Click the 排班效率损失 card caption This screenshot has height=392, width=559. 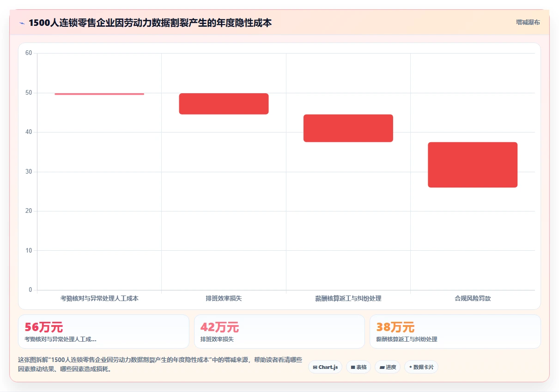(x=217, y=339)
